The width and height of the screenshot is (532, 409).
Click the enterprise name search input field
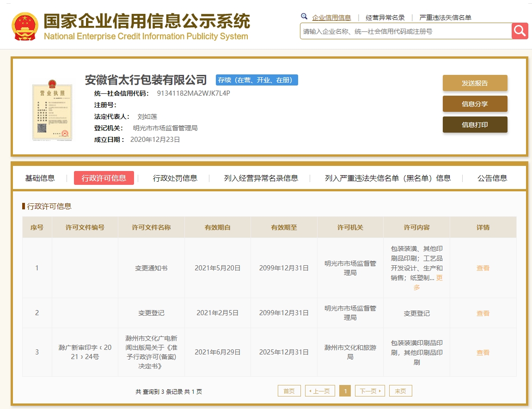coord(405,31)
